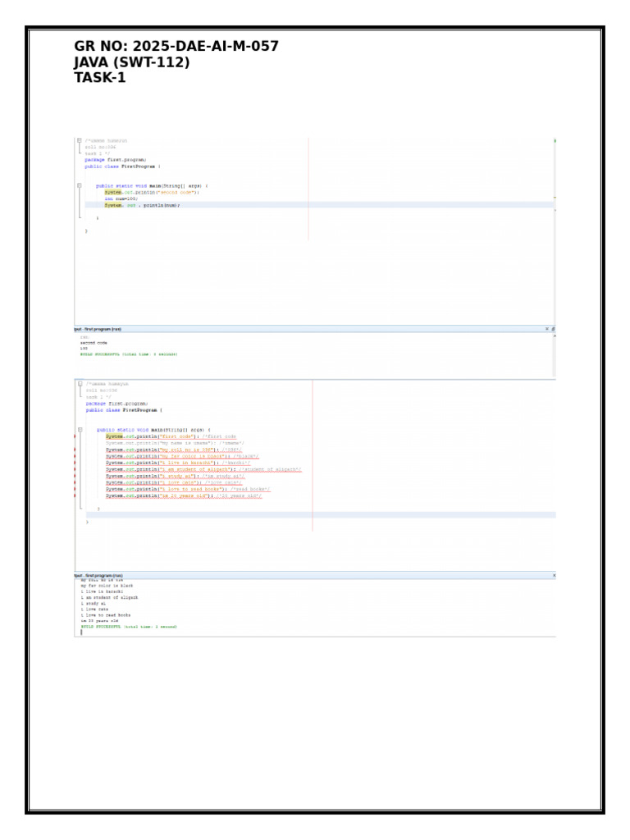The image size is (630, 840).
Task: Click output line "i love cats"
Action: tap(94, 609)
